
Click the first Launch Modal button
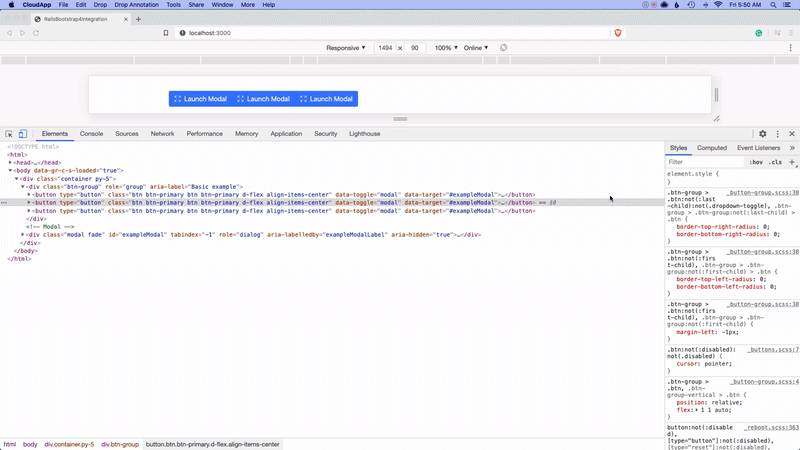tap(200, 99)
